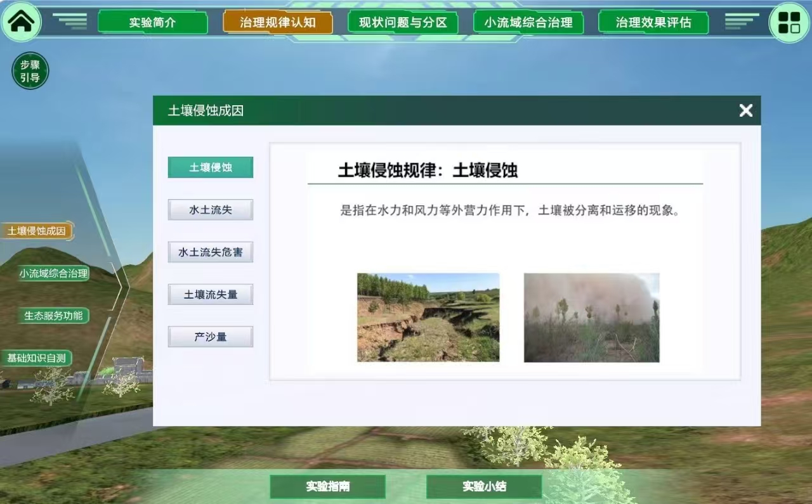The image size is (812, 504).
Task: Open 基础知识自测 from side menu
Action: (x=36, y=358)
